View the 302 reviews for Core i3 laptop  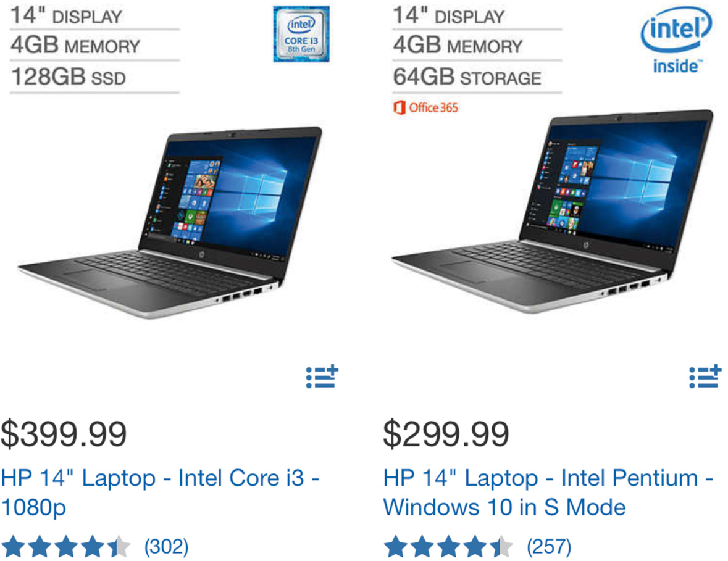pyautogui.click(x=167, y=547)
